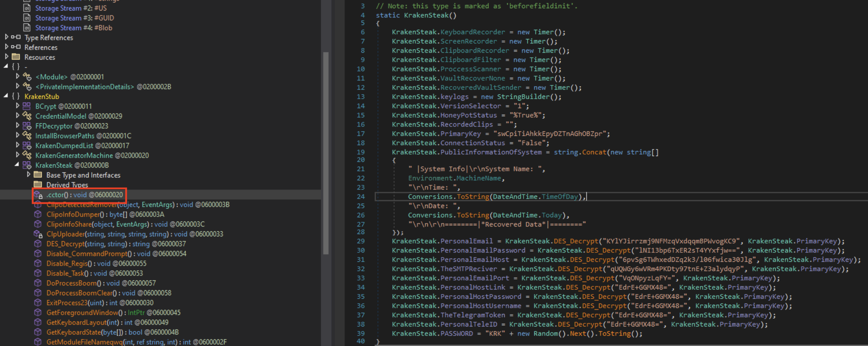Collapse the KrakenStub namespace
Screen dimensions: 868x346
(x=6, y=96)
